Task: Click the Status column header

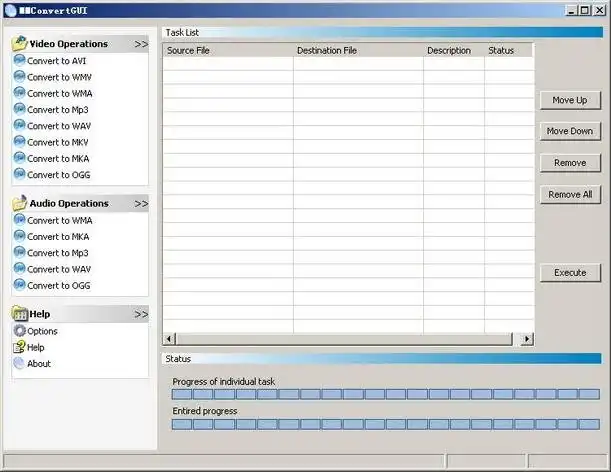Action: point(508,50)
